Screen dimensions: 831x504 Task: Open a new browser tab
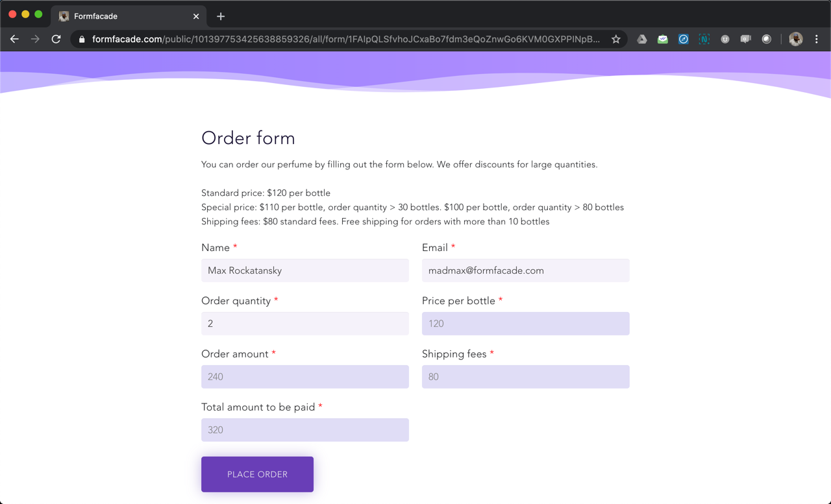point(221,16)
